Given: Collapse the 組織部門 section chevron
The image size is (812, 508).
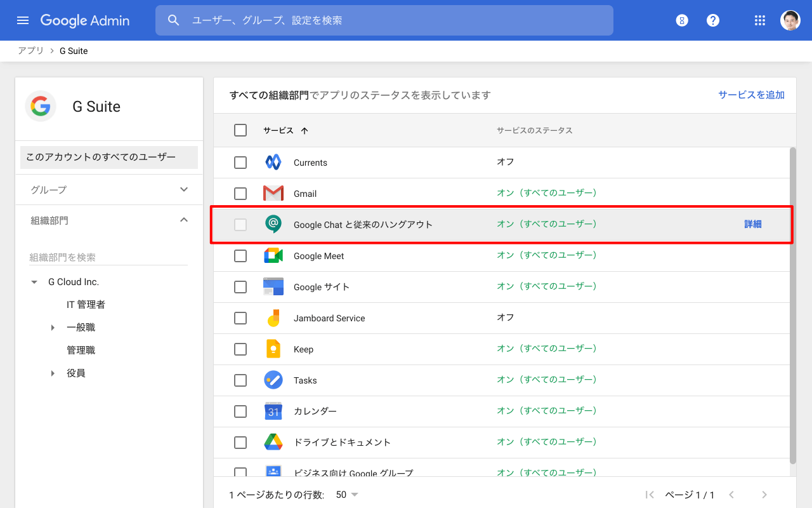Looking at the screenshot, I should pyautogui.click(x=184, y=220).
